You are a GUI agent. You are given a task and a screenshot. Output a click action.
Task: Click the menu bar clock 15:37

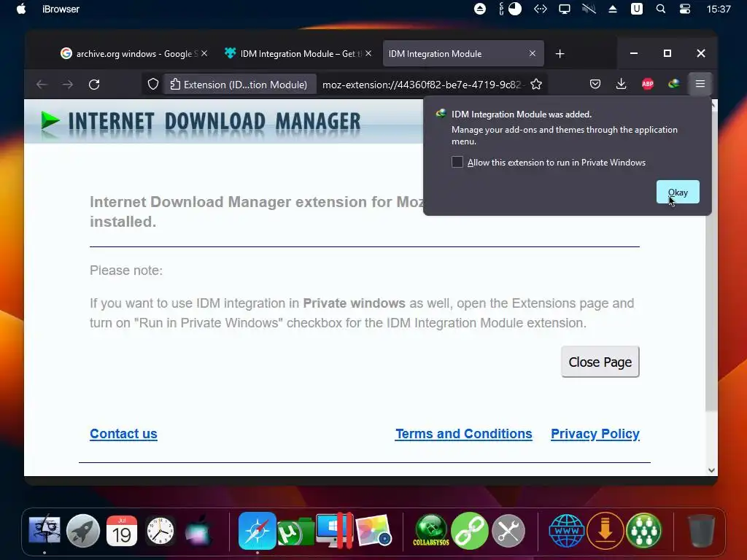(x=719, y=9)
